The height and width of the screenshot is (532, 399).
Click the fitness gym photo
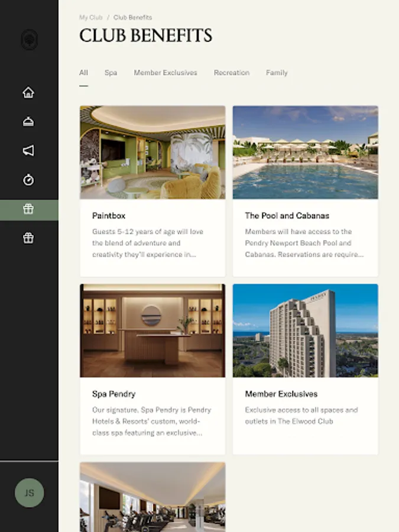click(x=153, y=497)
